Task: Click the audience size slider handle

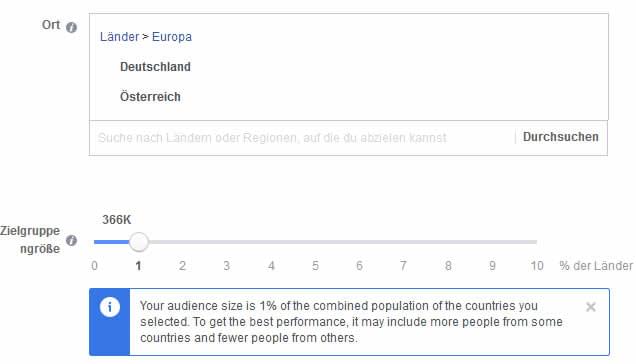Action: pyautogui.click(x=139, y=242)
